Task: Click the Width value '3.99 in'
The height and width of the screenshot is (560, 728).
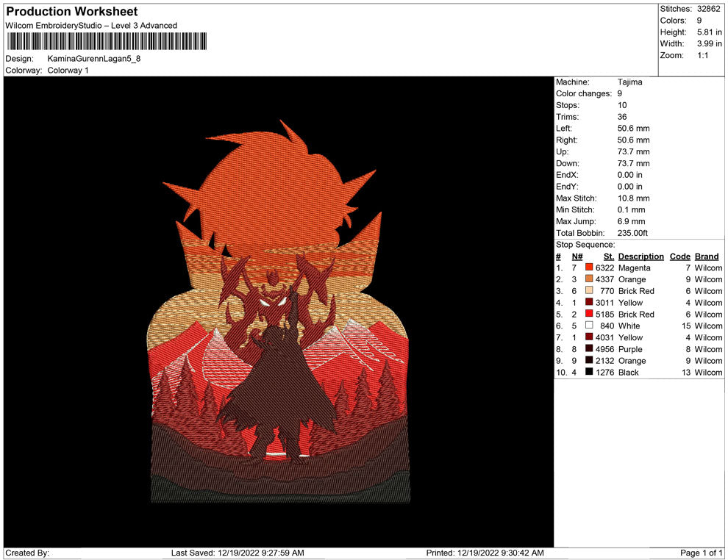Action: (x=710, y=43)
